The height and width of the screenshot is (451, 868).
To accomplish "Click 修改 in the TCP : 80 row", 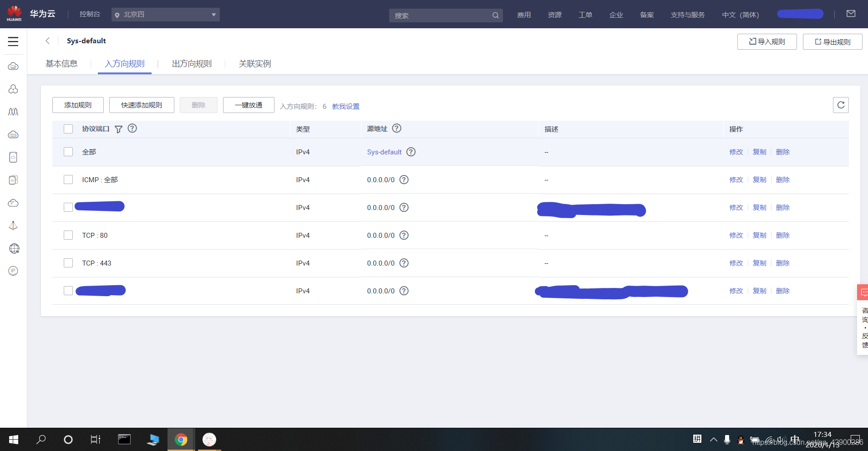I will 736,235.
